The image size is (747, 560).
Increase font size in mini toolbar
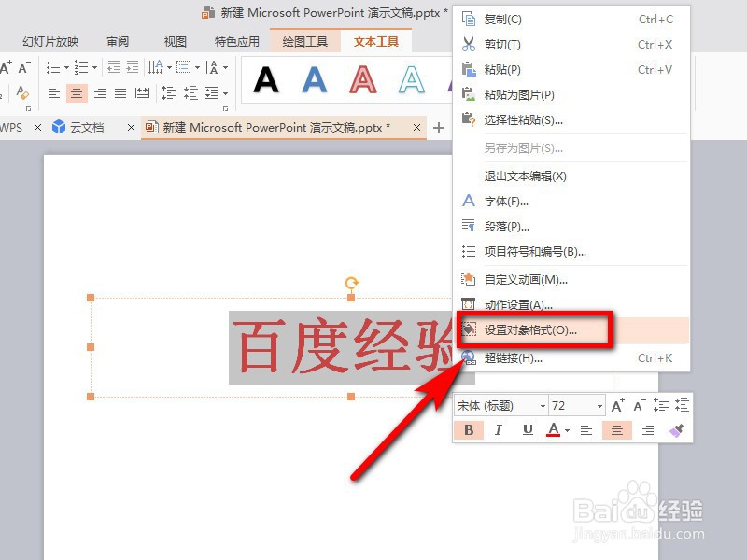point(617,406)
